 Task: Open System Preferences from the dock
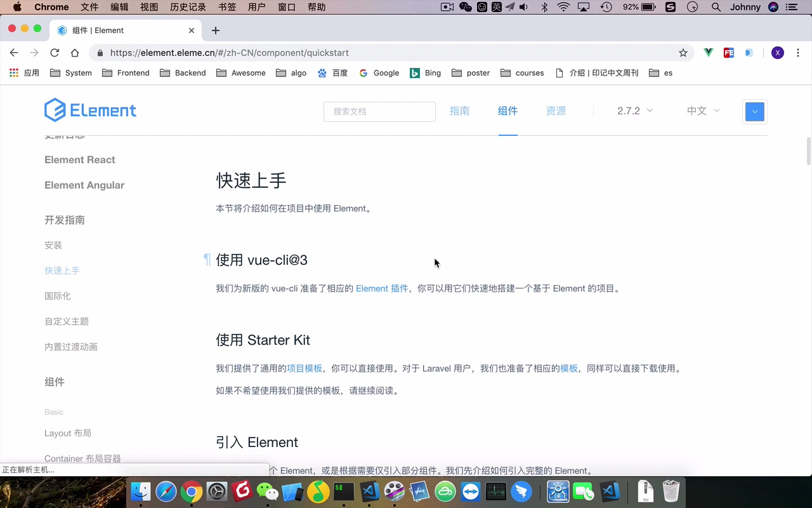[217, 491]
